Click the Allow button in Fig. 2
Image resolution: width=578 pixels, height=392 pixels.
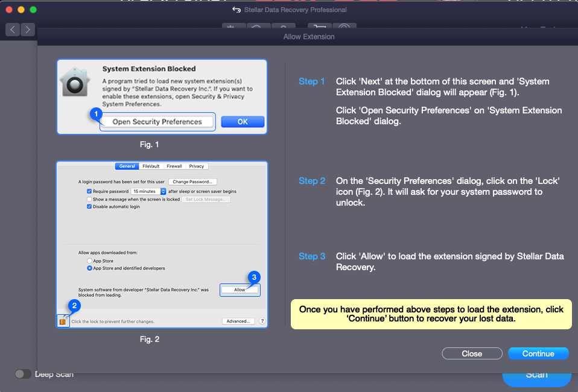pyautogui.click(x=240, y=290)
